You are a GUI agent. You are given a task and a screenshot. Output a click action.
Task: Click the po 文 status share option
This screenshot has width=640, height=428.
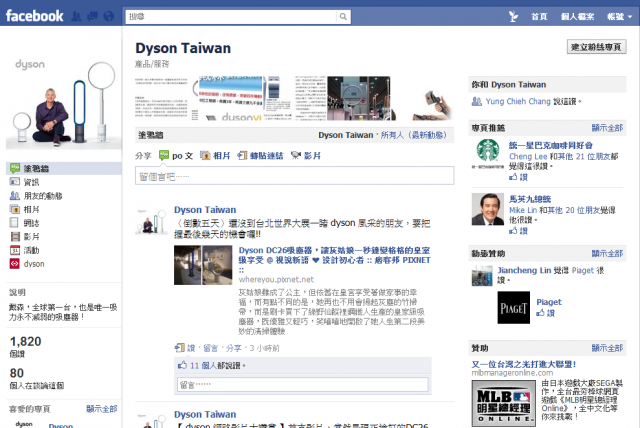pos(176,155)
